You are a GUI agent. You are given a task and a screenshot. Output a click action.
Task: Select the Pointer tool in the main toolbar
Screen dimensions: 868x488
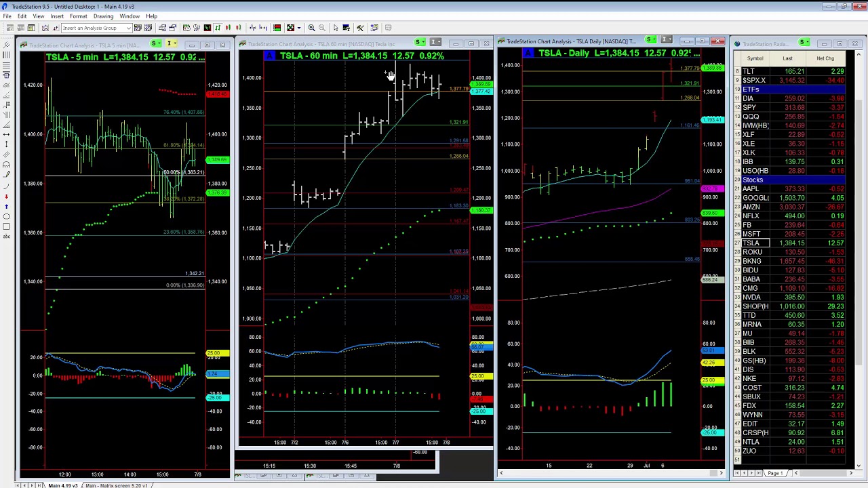(336, 28)
